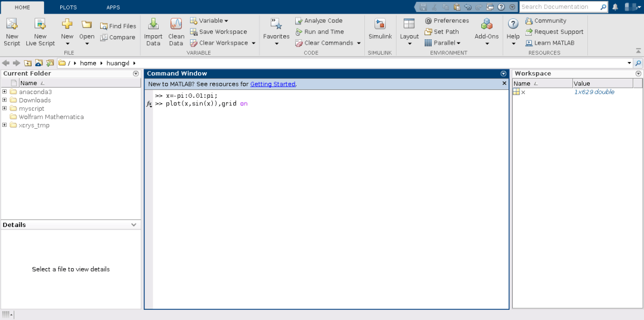Close the Getting Started banner
This screenshot has width=644, height=320.
tap(504, 83)
